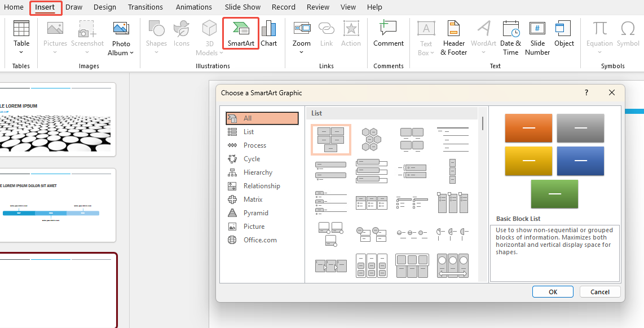
Task: Switch to the Design tab
Action: 105,7
